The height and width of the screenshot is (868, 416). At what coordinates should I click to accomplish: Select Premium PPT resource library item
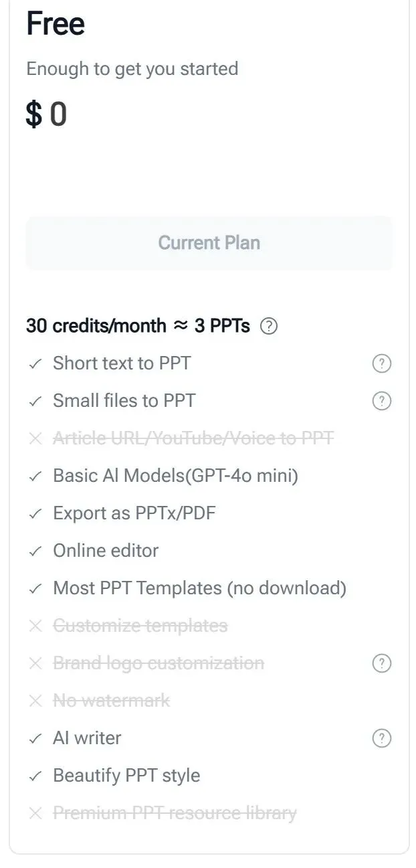pos(174,813)
